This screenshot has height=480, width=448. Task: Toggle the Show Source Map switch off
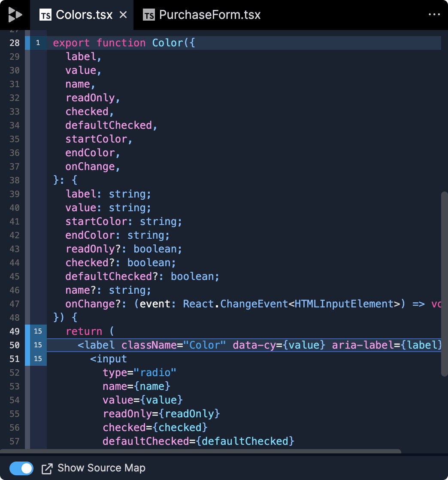21,468
